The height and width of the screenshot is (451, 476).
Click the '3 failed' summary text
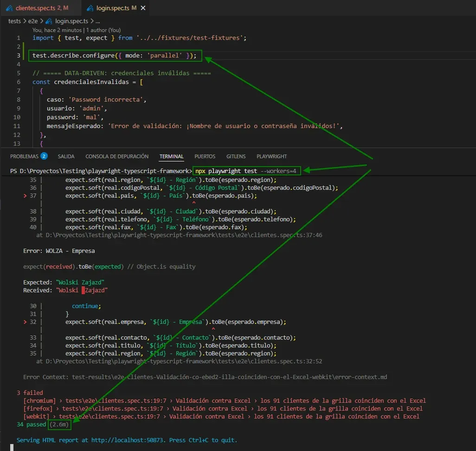pyautogui.click(x=30, y=393)
